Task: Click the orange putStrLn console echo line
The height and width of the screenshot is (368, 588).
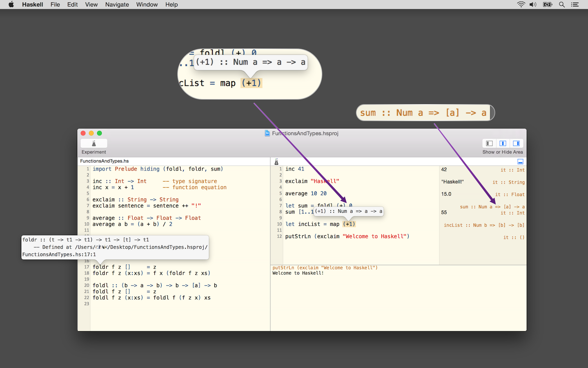Action: (x=325, y=268)
